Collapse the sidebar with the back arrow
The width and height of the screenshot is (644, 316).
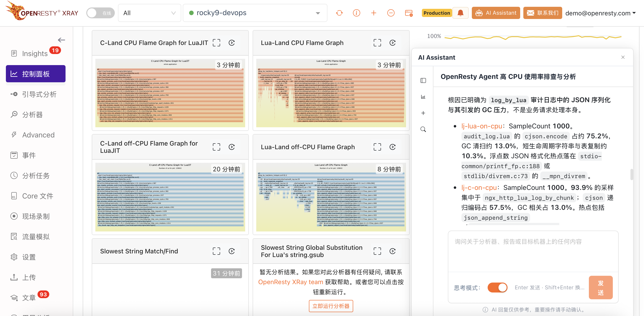(61, 40)
